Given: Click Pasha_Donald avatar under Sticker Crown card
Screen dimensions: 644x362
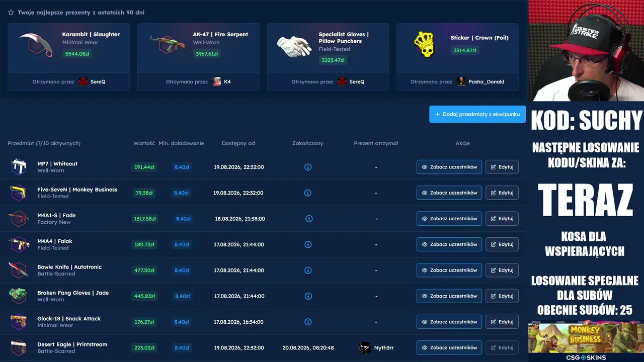Looking at the screenshot, I should click(461, 81).
